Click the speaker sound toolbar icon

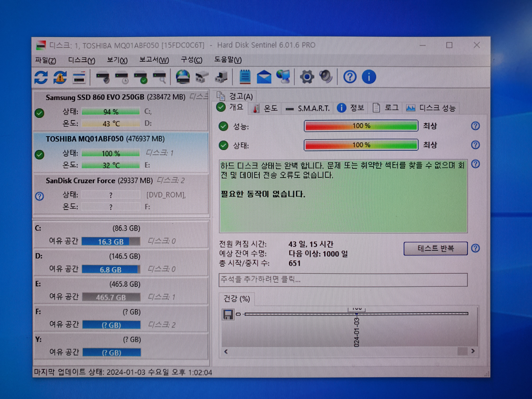(326, 77)
